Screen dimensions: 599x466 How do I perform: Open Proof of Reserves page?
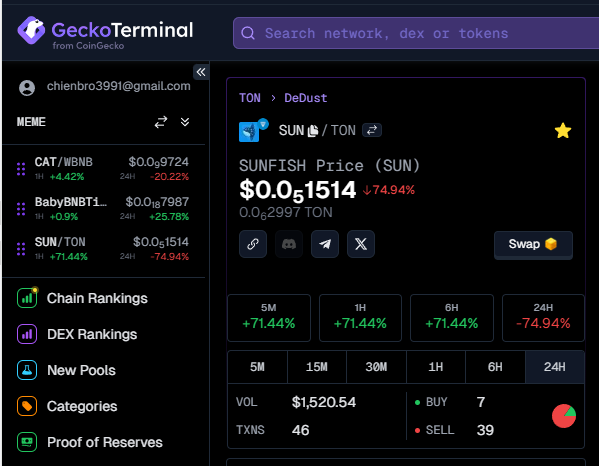(x=105, y=442)
